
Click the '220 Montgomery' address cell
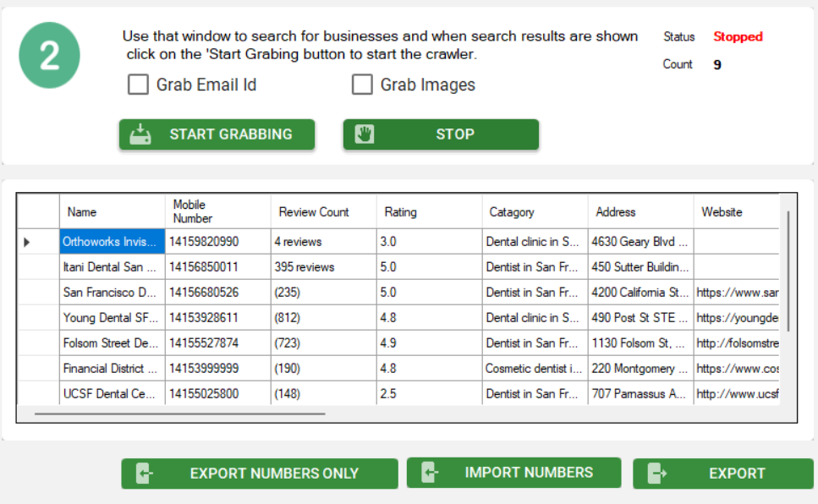641,369
